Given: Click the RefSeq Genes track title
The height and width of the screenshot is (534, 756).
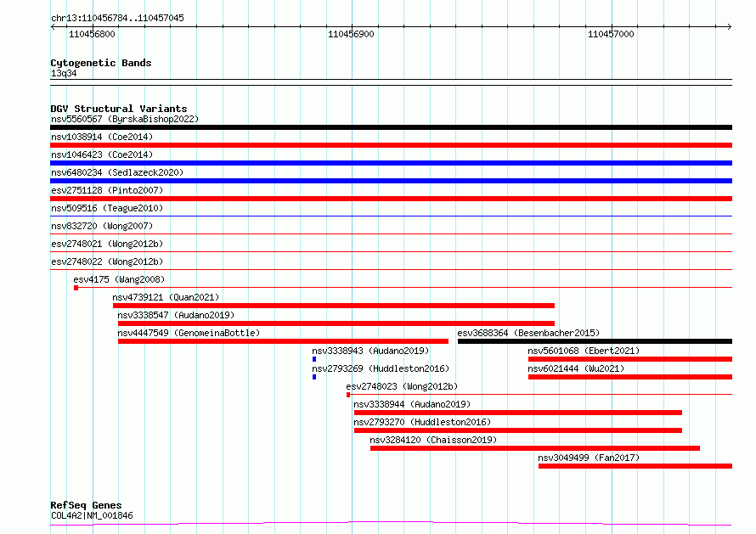Looking at the screenshot, I should tap(86, 506).
